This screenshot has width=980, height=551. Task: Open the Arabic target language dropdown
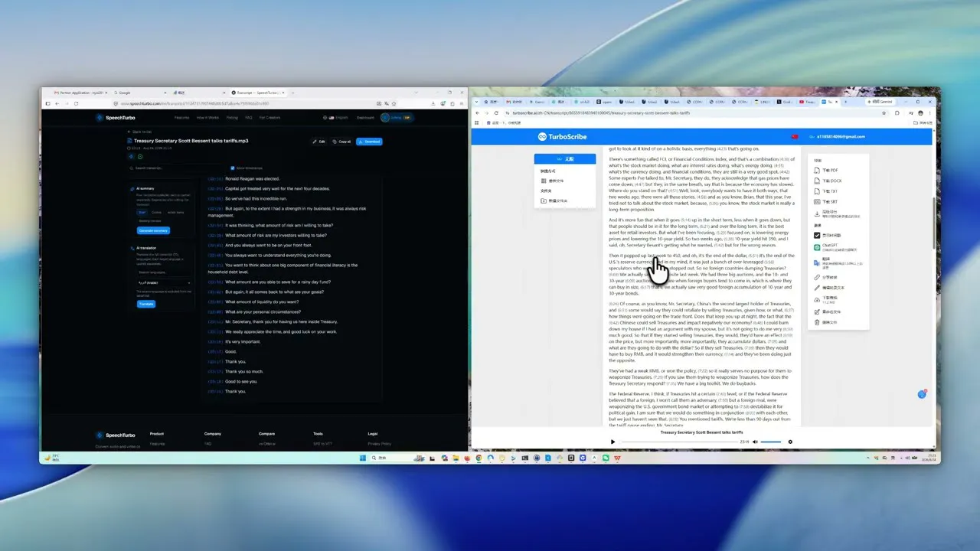[x=164, y=283]
